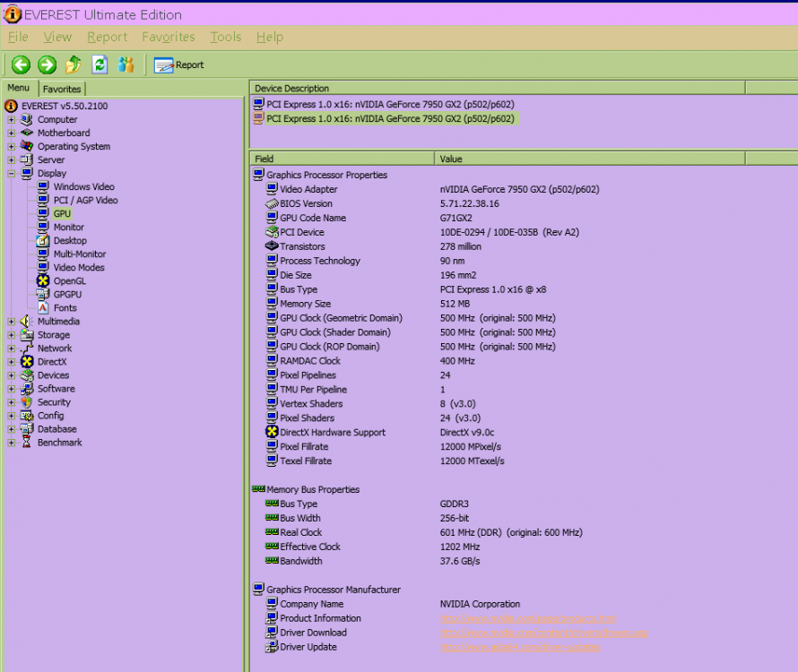Image resolution: width=798 pixels, height=672 pixels.
Task: Click the Refresh page icon in toolbar
Action: coord(100,65)
